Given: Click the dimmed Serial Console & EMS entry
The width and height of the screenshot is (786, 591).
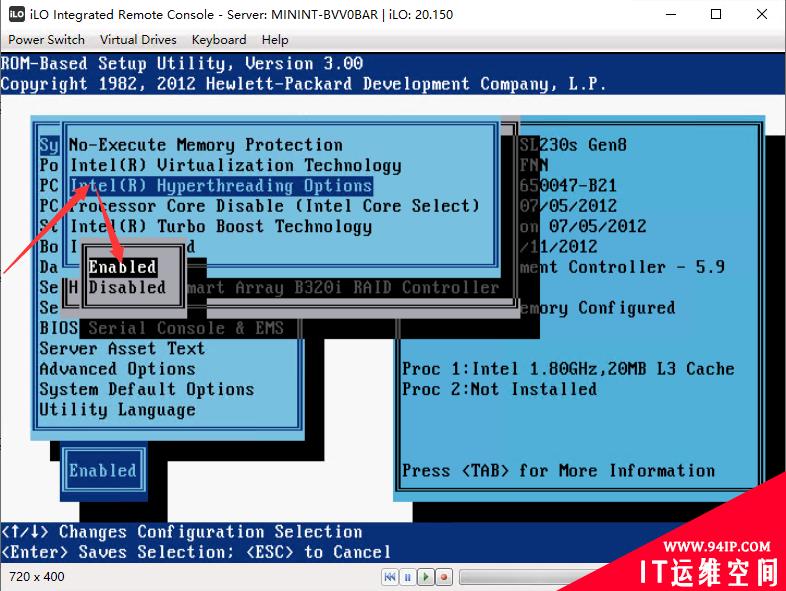Looking at the screenshot, I should (x=186, y=328).
